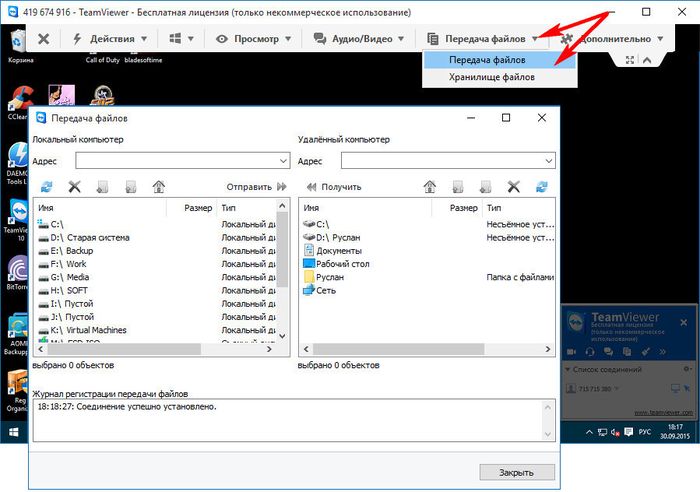This screenshot has width=700, height=492.
Task: Select the BitTorrent desktop icon
Action: pyautogui.click(x=17, y=273)
